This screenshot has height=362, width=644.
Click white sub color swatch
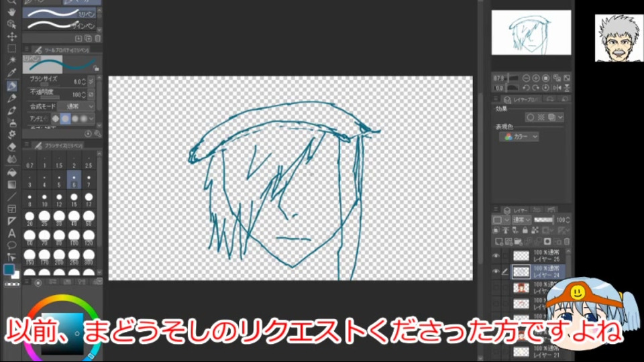tap(15, 275)
